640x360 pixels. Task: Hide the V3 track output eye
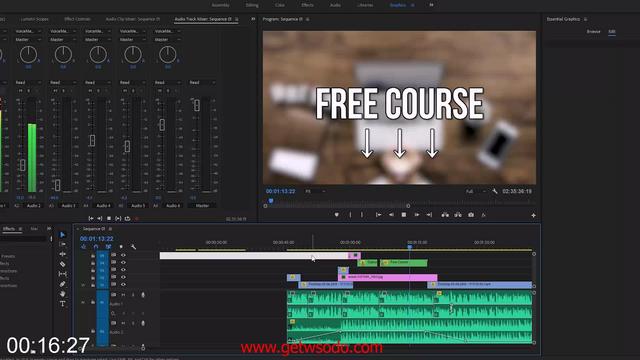(x=123, y=270)
